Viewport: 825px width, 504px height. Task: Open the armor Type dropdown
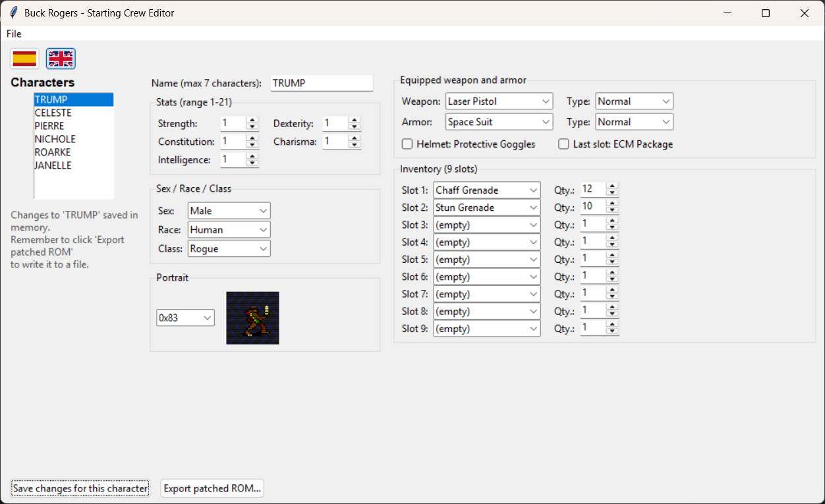pos(634,122)
